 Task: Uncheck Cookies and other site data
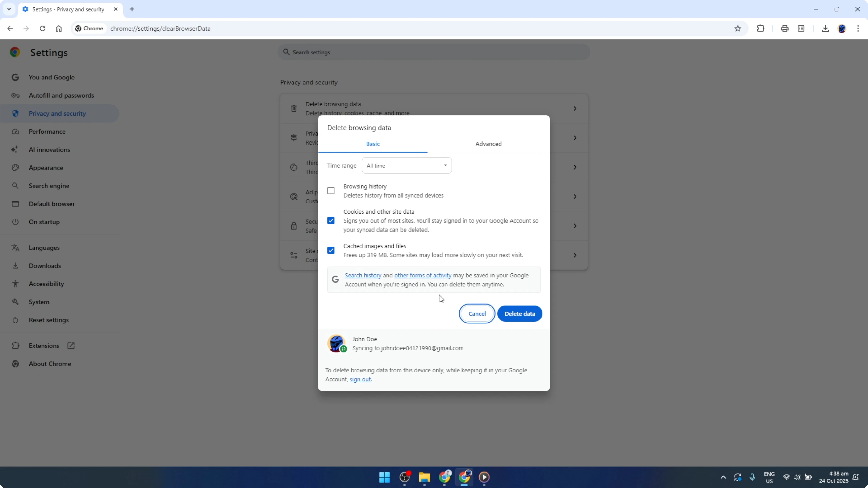click(331, 220)
